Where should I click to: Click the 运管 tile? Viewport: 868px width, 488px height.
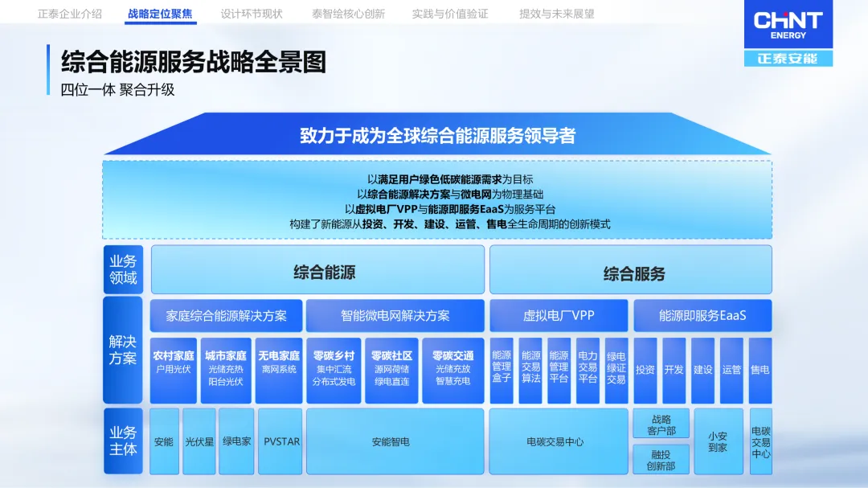(732, 371)
